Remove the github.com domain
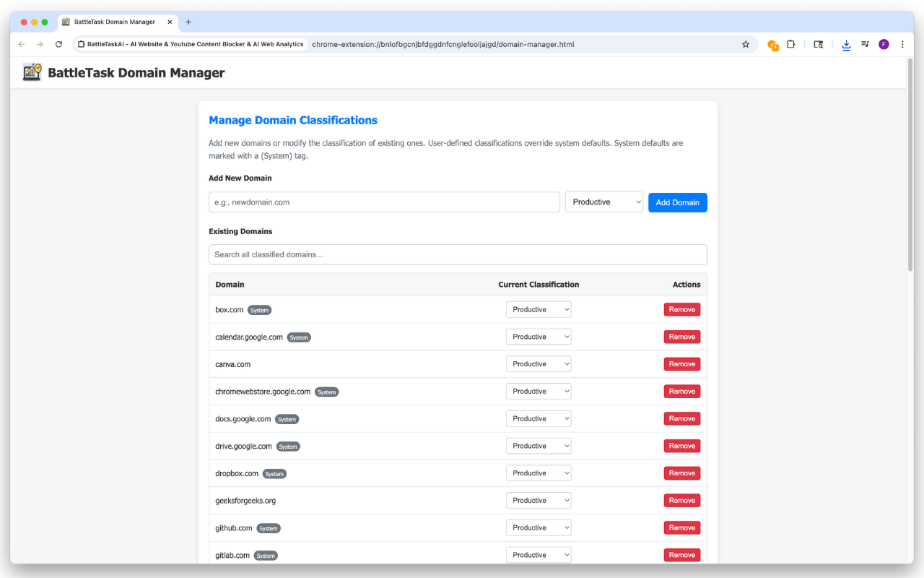 coord(682,527)
